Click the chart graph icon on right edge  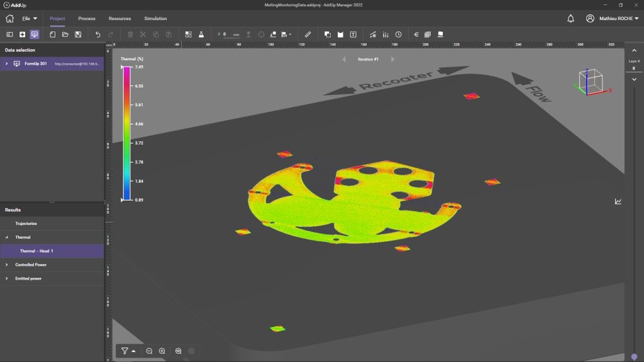[x=618, y=202]
